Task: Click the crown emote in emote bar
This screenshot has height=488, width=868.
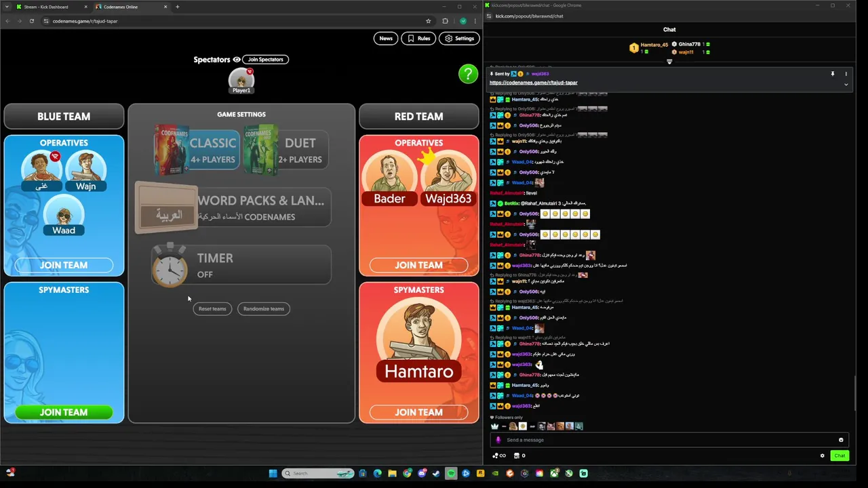Action: point(494,426)
